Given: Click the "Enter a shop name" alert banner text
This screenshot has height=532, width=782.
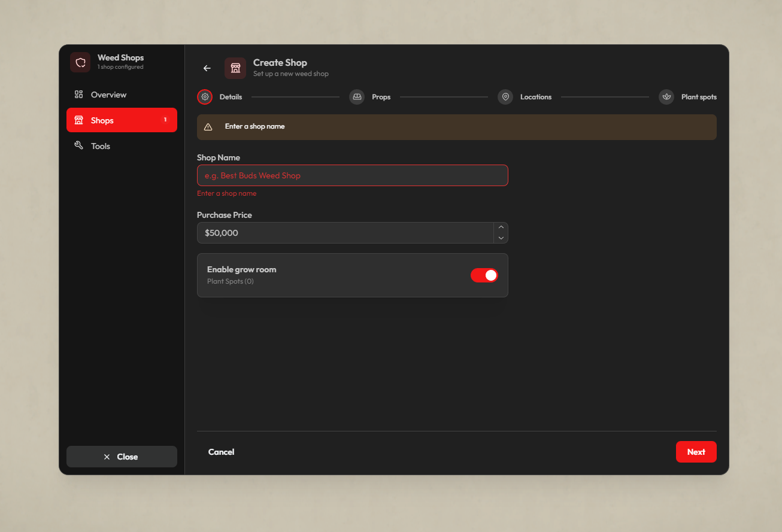Looking at the screenshot, I should click(x=255, y=127).
